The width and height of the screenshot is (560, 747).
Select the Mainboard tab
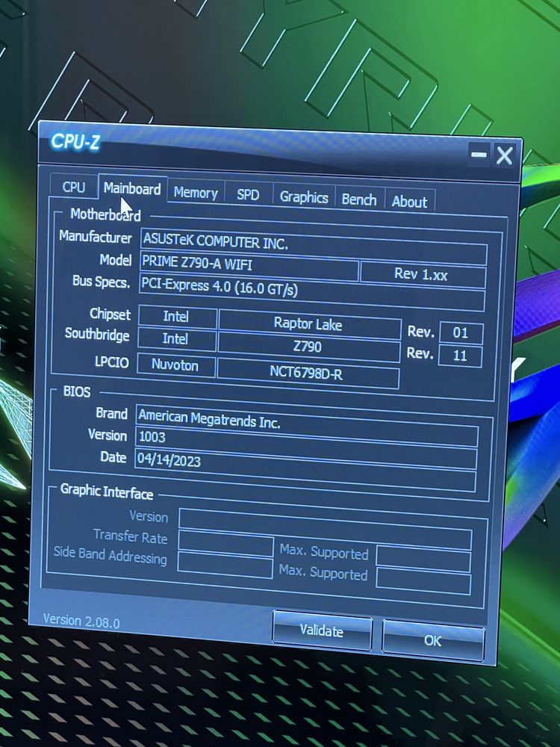coord(133,189)
